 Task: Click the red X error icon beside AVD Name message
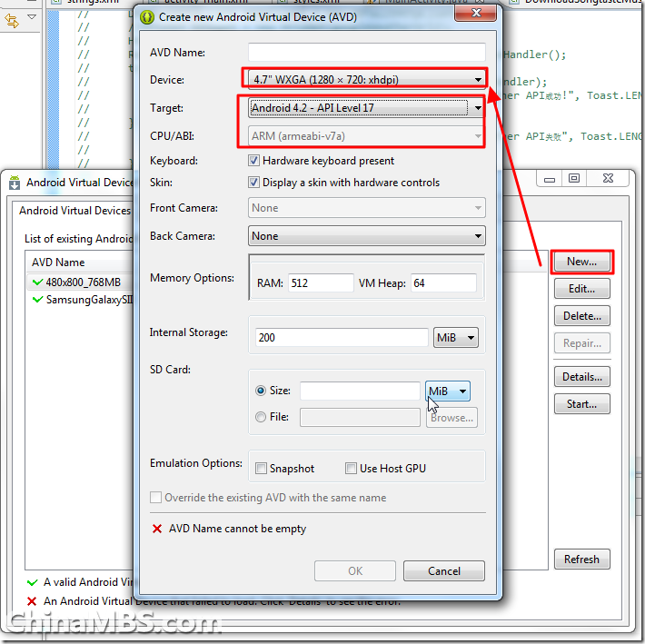point(157,529)
